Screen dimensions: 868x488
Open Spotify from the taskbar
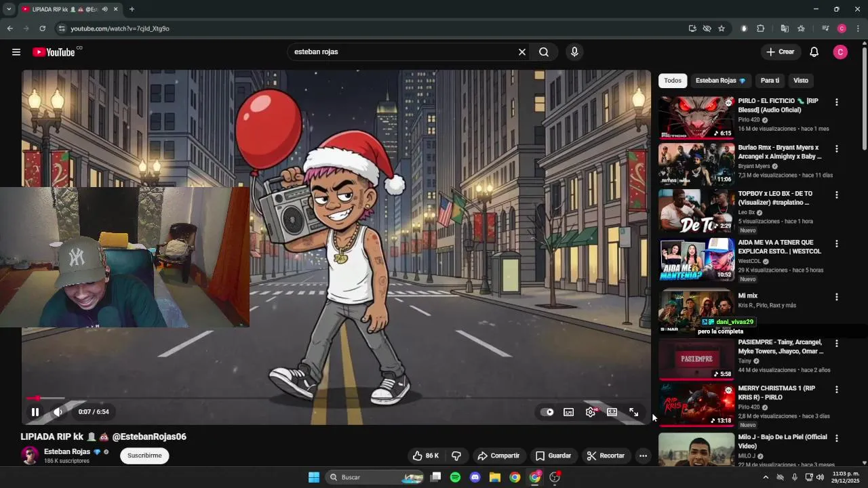(455, 477)
